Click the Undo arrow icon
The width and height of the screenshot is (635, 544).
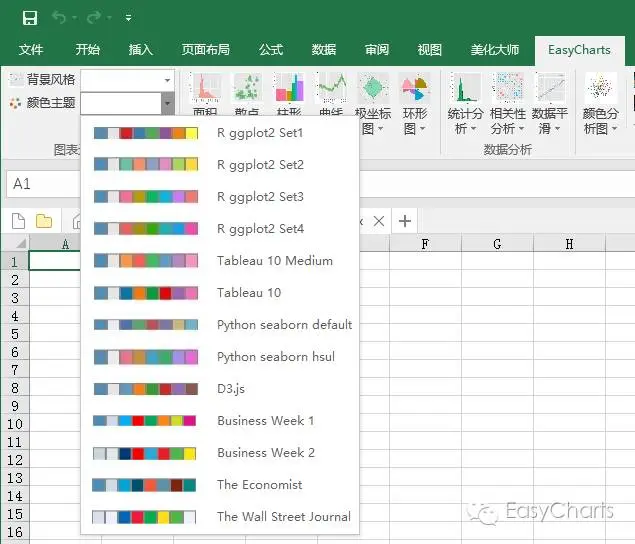point(59,17)
